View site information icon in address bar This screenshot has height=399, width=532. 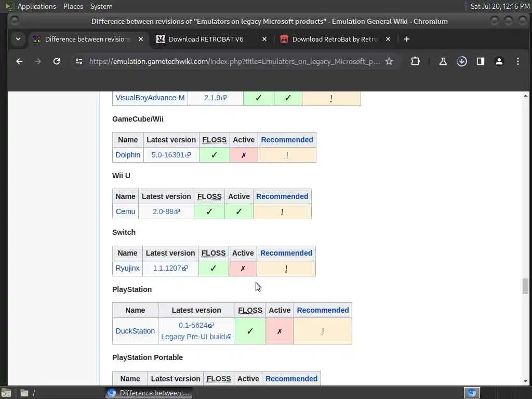point(79,61)
